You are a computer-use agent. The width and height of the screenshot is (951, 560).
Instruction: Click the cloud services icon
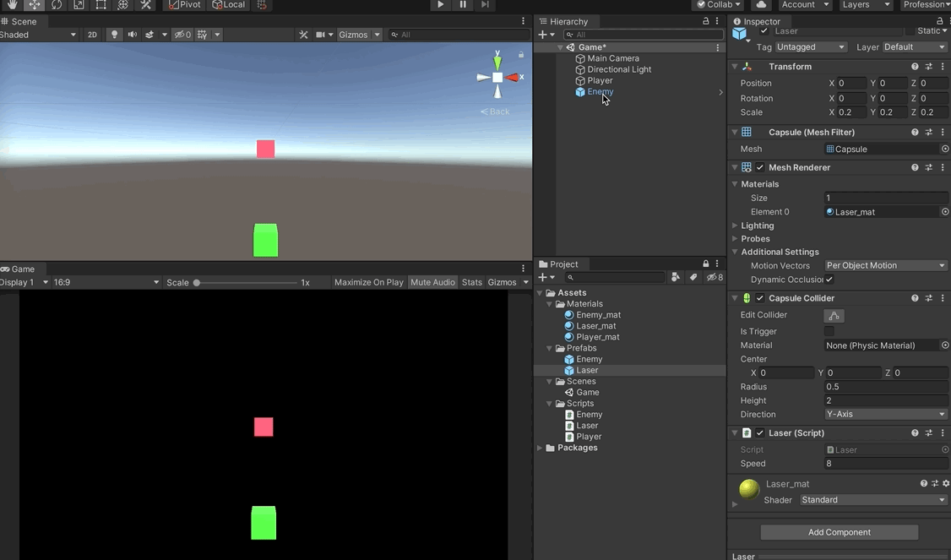tap(761, 4)
